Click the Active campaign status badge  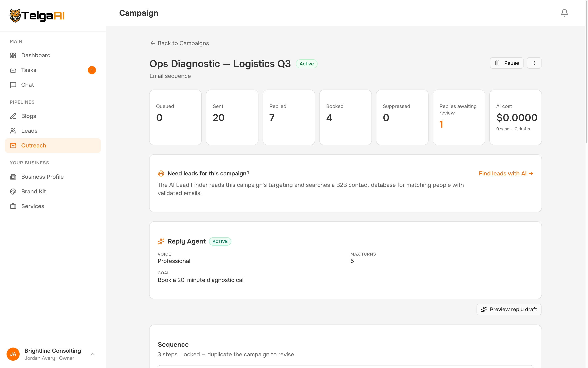click(306, 64)
